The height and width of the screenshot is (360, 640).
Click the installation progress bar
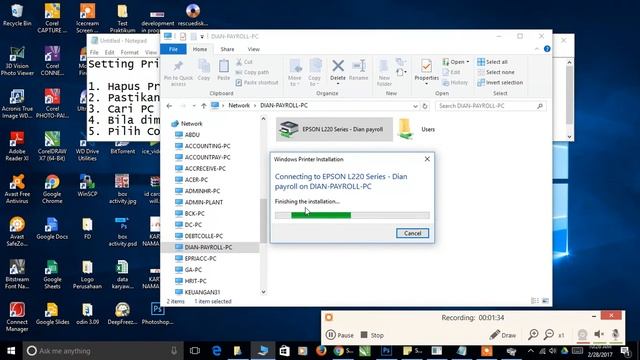click(352, 215)
